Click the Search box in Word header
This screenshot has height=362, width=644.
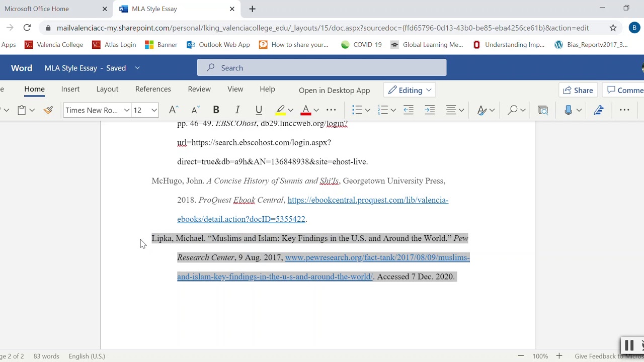click(x=321, y=67)
